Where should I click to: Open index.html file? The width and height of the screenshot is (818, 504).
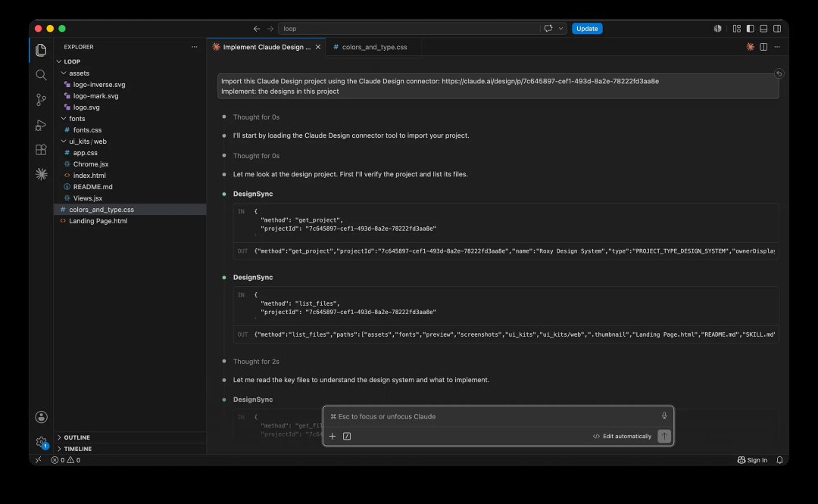click(x=89, y=176)
